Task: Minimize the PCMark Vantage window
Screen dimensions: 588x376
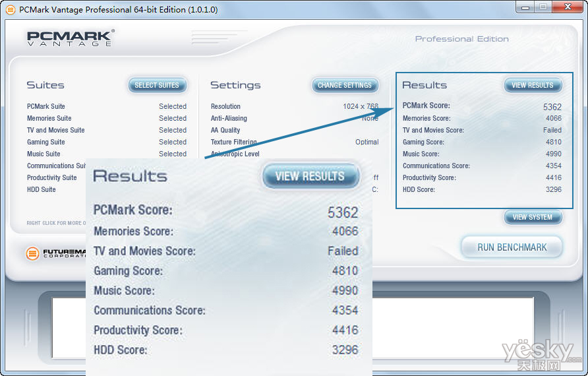Action: click(x=525, y=7)
